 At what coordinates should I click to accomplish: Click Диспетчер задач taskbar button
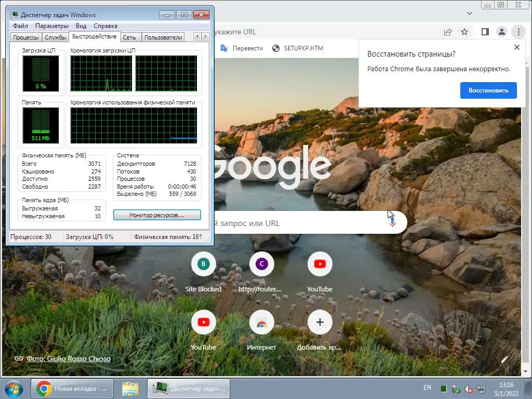[x=189, y=389]
